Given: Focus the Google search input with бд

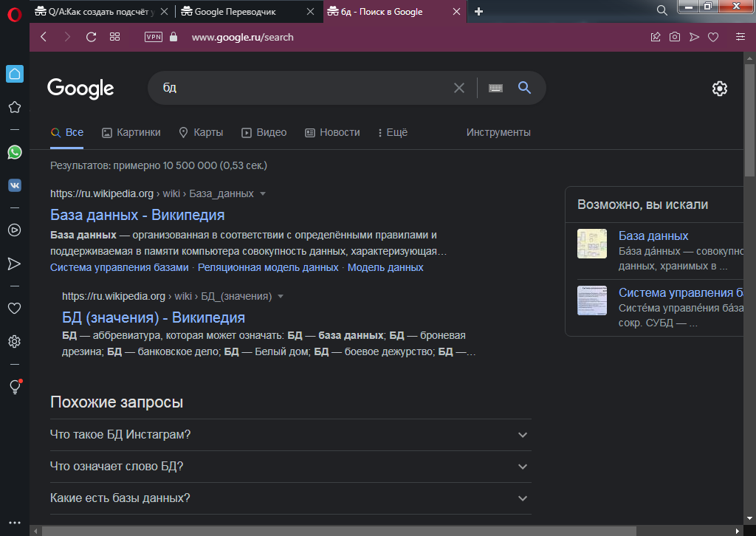Looking at the screenshot, I should tap(303, 88).
